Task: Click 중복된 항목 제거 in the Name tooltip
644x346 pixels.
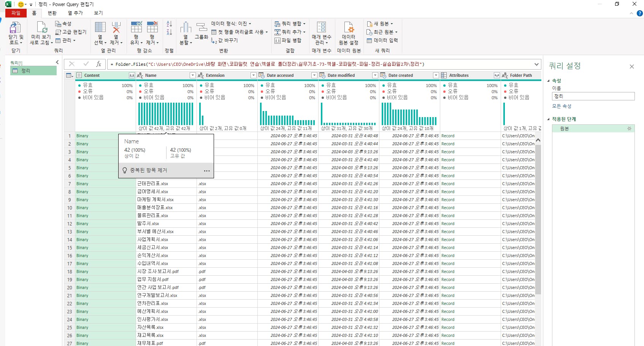Action: coord(148,170)
